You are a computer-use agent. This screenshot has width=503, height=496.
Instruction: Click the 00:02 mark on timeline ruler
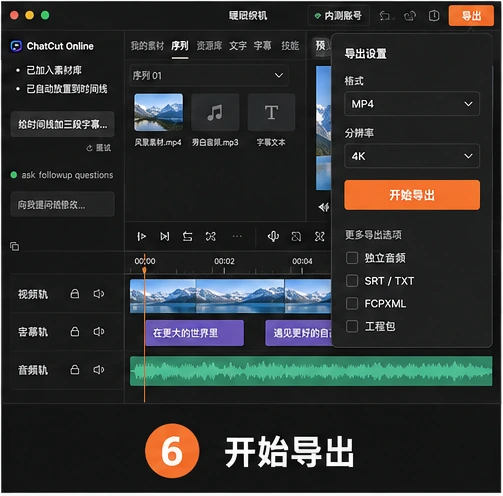[x=224, y=261]
